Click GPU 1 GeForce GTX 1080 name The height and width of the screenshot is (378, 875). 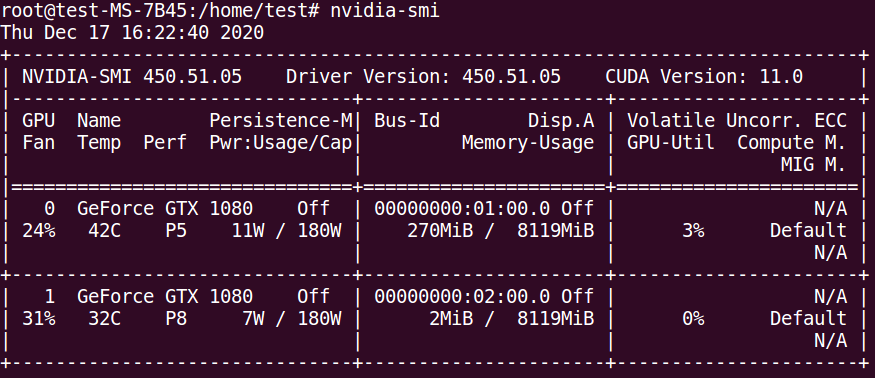click(165, 296)
